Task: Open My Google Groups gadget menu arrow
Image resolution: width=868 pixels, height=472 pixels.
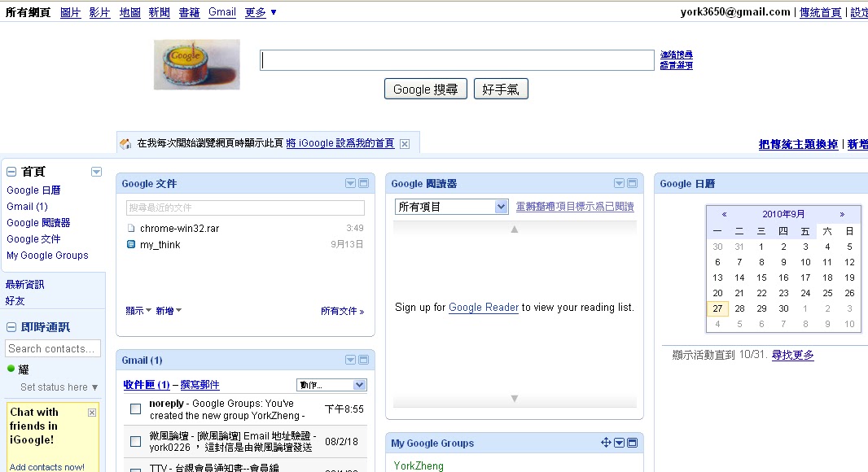Action: 620,443
